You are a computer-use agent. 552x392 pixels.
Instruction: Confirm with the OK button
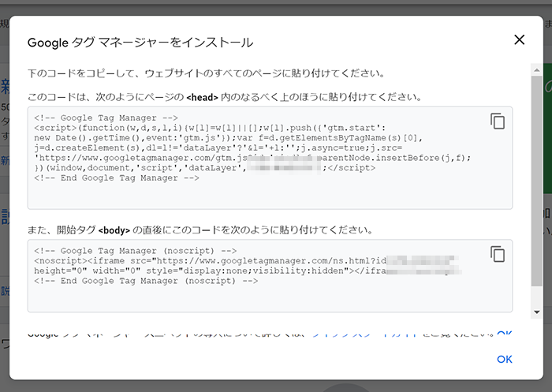click(x=504, y=359)
